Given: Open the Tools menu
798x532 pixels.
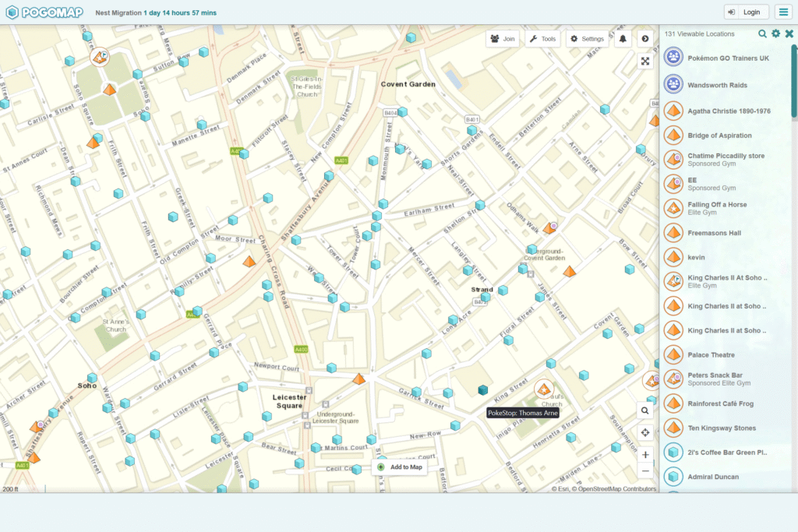Looking at the screenshot, I should pos(542,39).
